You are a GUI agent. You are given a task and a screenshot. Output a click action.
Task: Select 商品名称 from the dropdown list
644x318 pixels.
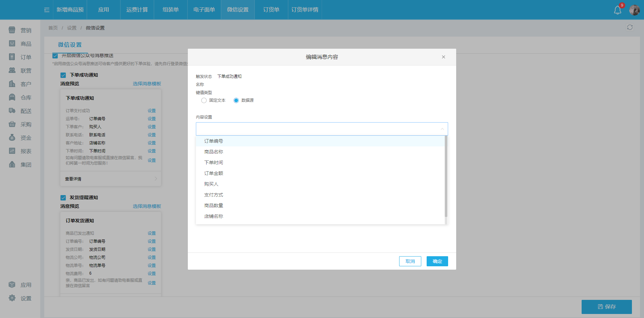pyautogui.click(x=214, y=151)
